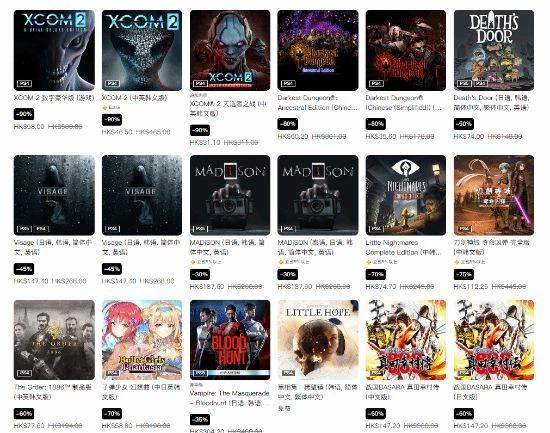Click the -50% discount badge for Death's Door

click(463, 124)
